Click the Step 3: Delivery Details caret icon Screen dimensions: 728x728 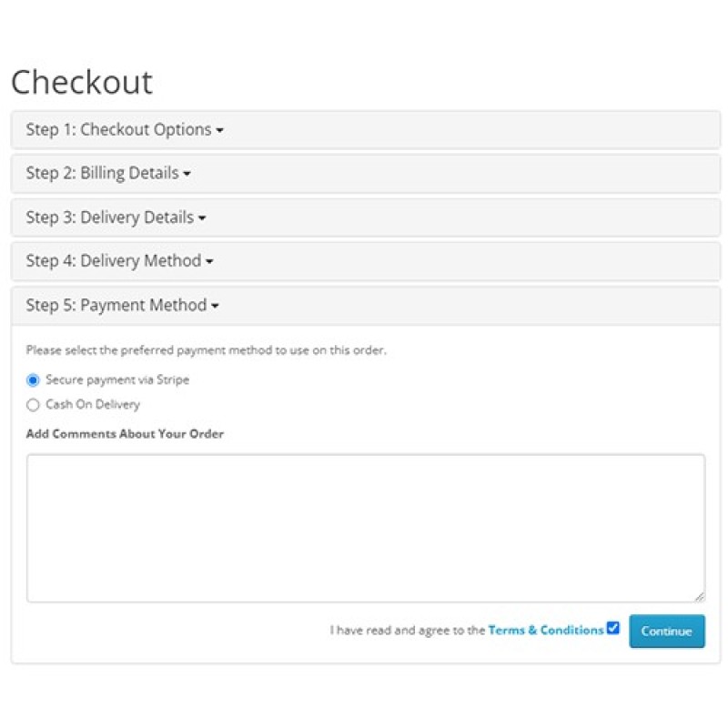204,217
